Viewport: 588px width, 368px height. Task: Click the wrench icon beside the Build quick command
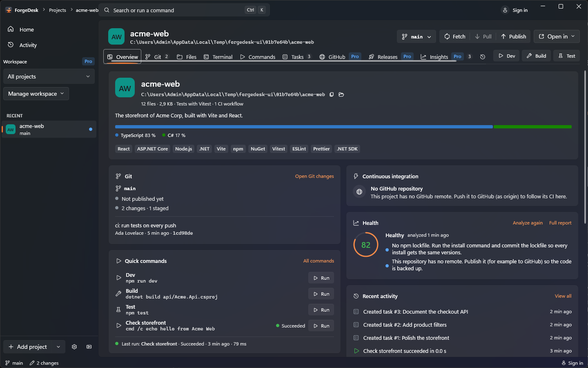tap(118, 294)
